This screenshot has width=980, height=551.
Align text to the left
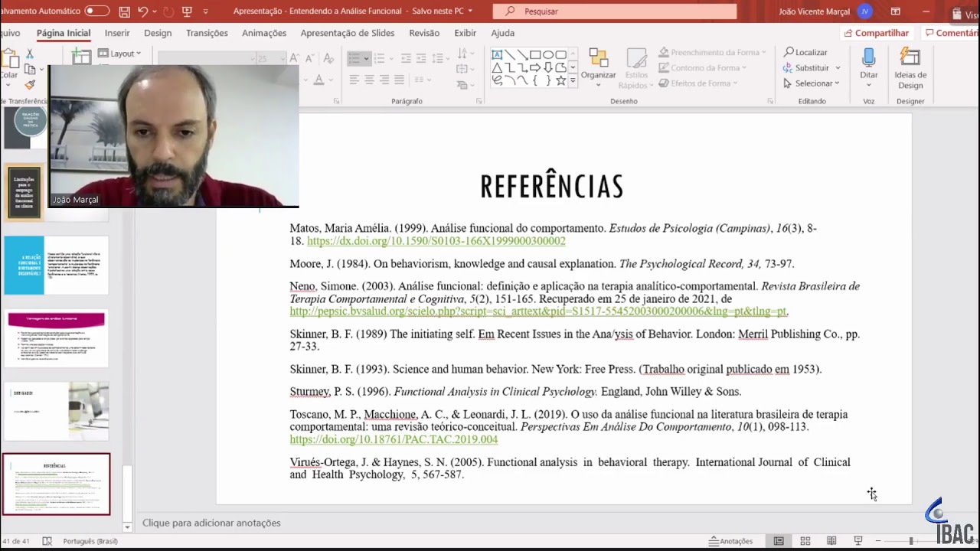point(354,80)
